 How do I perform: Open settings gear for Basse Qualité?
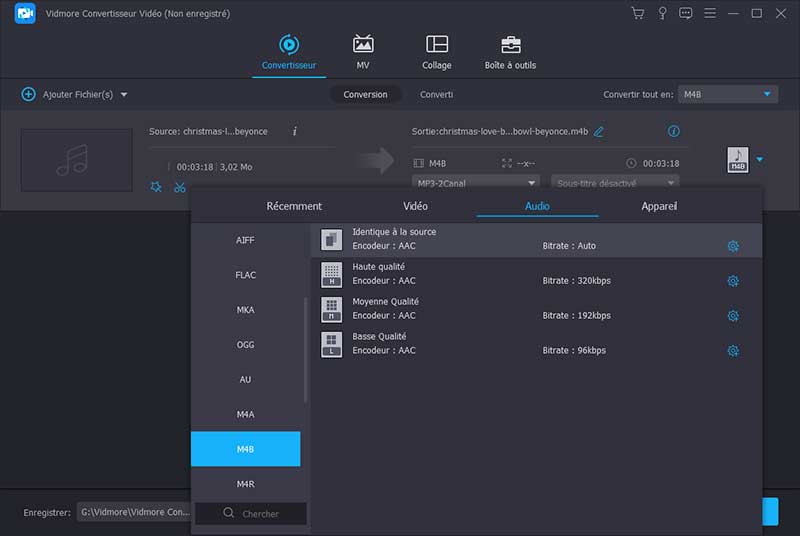(x=733, y=351)
